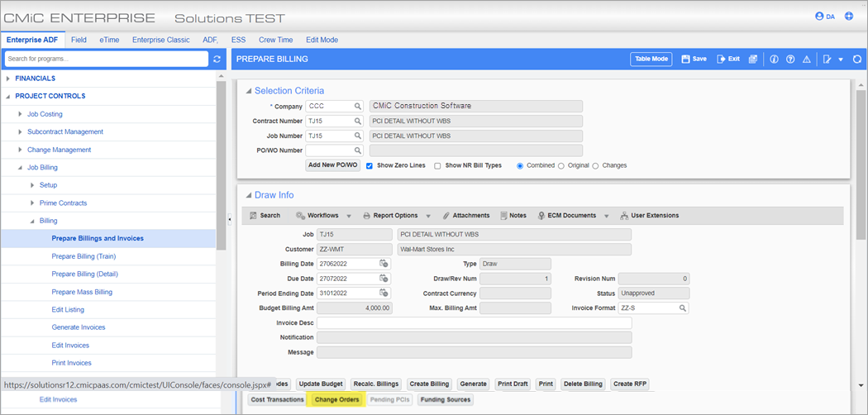Expand the Change Management node
This screenshot has height=415, width=868.
[21, 150]
